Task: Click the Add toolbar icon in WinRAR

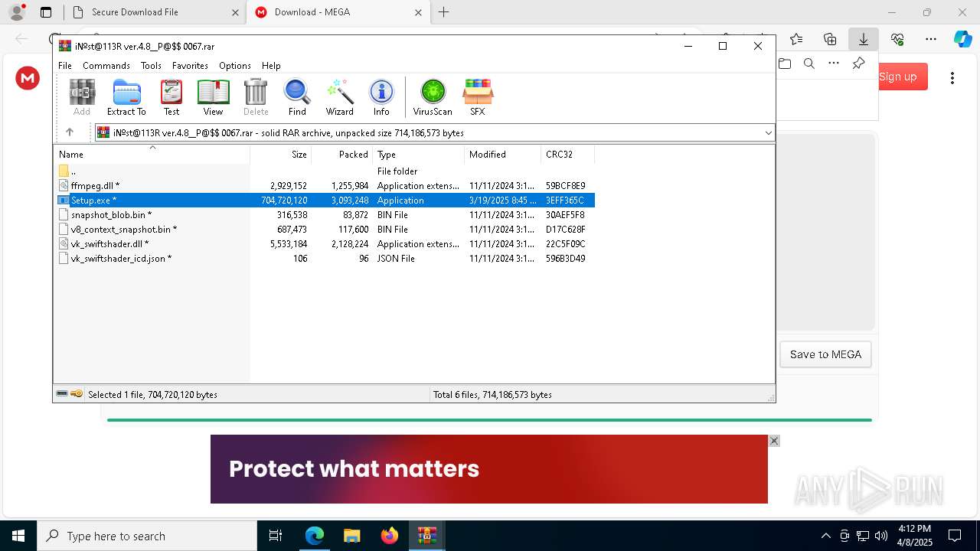Action: tap(82, 97)
